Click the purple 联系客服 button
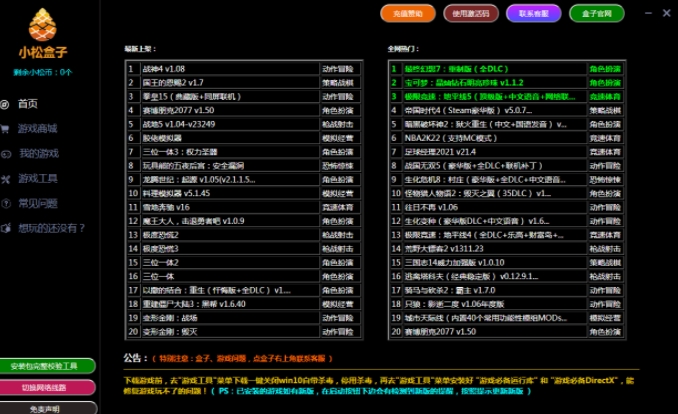 533,13
